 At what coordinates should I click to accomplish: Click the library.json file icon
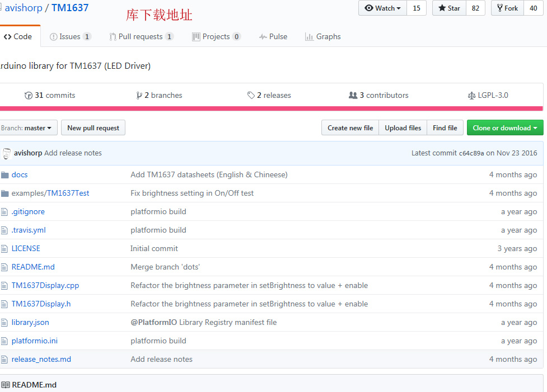point(4,323)
